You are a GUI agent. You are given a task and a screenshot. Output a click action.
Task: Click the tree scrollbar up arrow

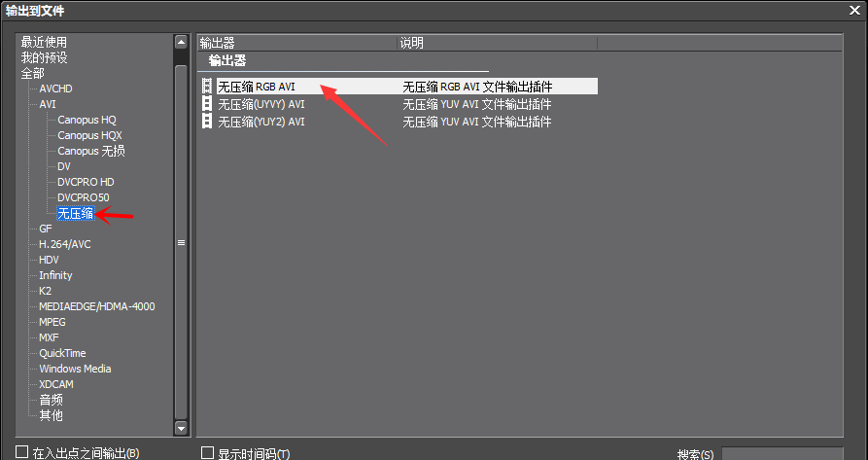coord(181,42)
